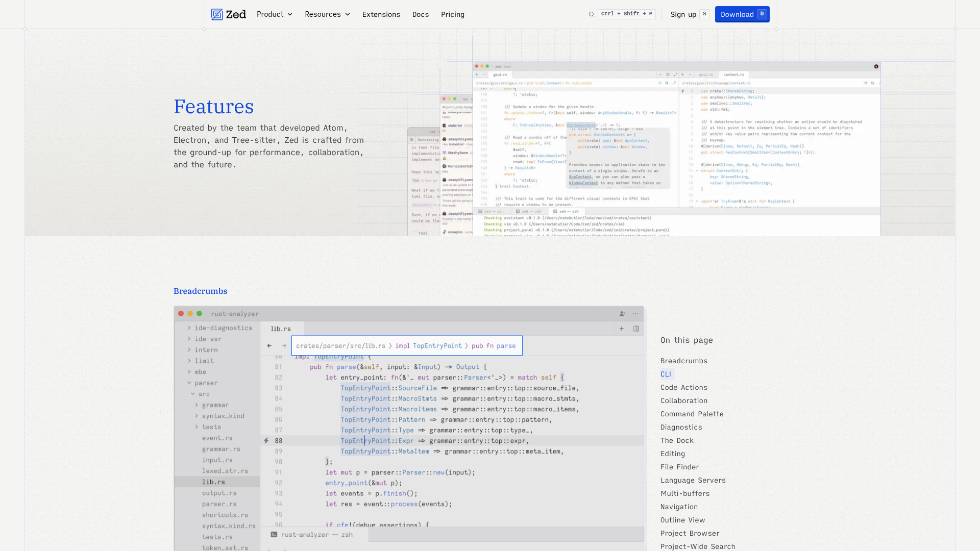Jump to Diagnostics section
The height and width of the screenshot is (551, 980).
tap(681, 427)
